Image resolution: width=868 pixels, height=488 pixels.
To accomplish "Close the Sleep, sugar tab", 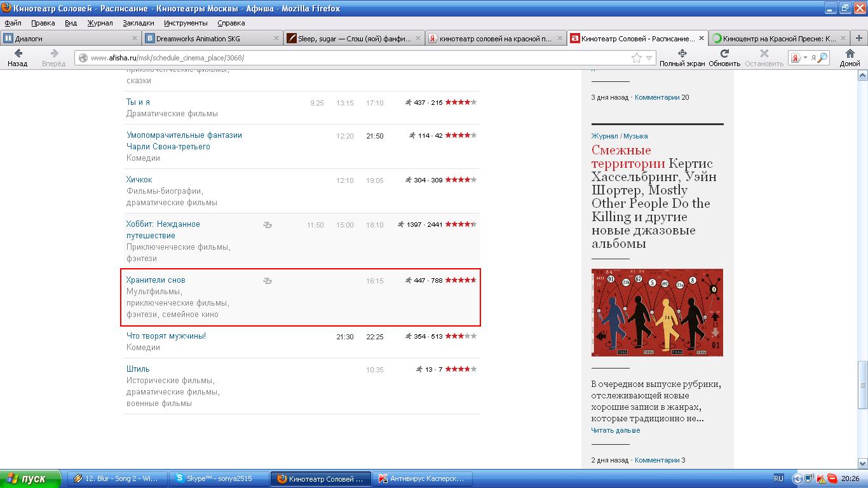I will [418, 38].
